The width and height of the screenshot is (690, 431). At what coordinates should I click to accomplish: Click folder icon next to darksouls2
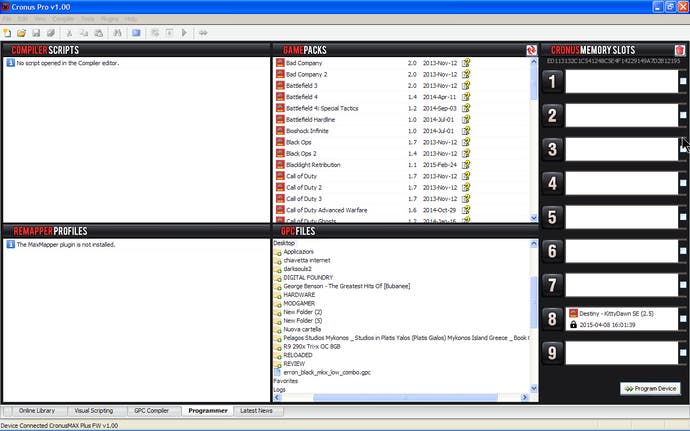click(278, 269)
